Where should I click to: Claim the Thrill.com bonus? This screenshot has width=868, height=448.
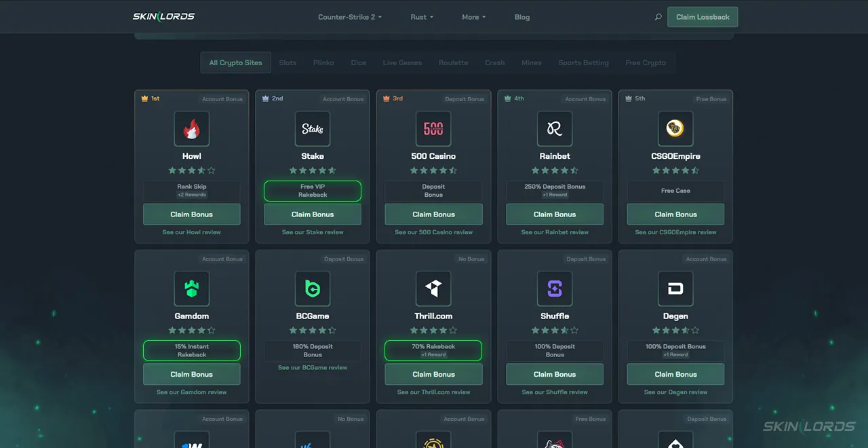coord(433,375)
